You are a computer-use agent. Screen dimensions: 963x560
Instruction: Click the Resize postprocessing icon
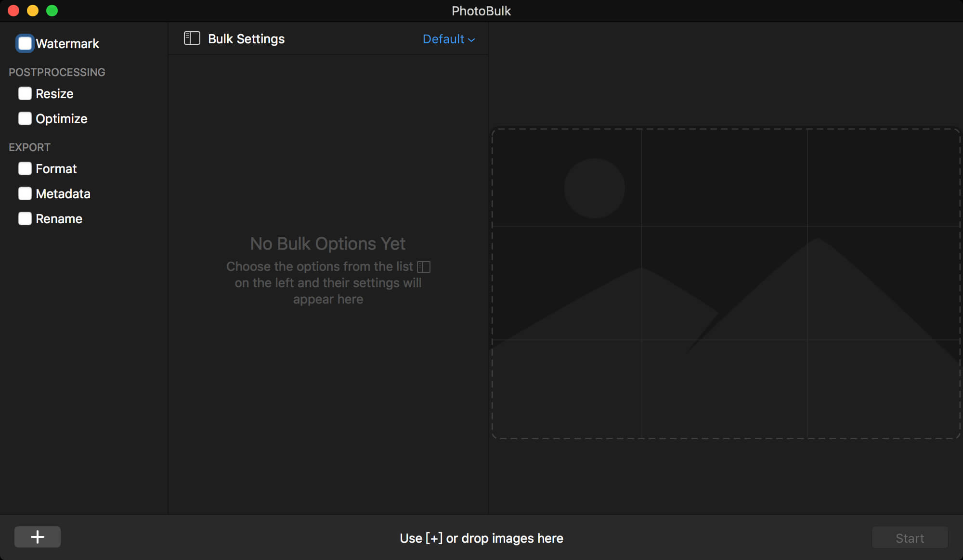[25, 94]
